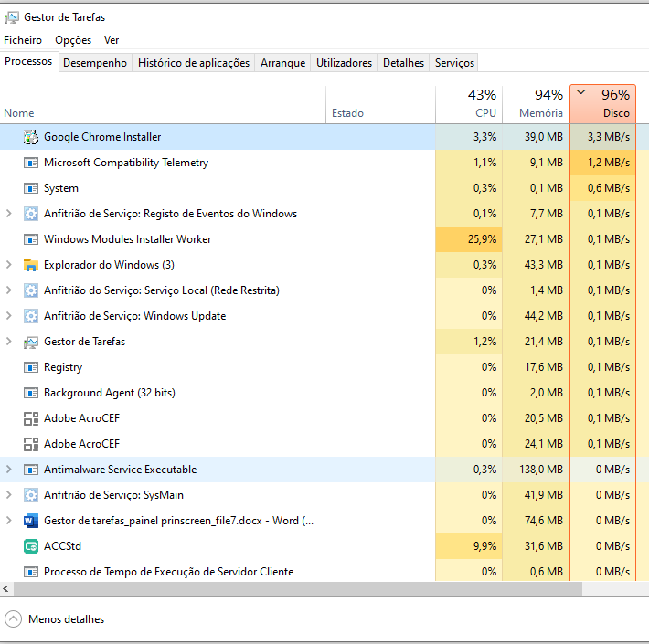Sort by the Memória column header
The image size is (649, 644).
point(536,104)
